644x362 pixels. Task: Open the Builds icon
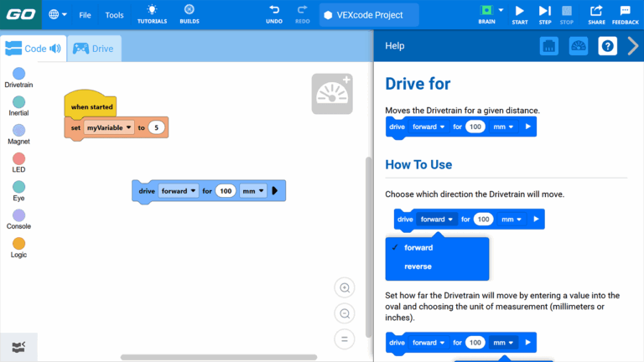point(190,14)
